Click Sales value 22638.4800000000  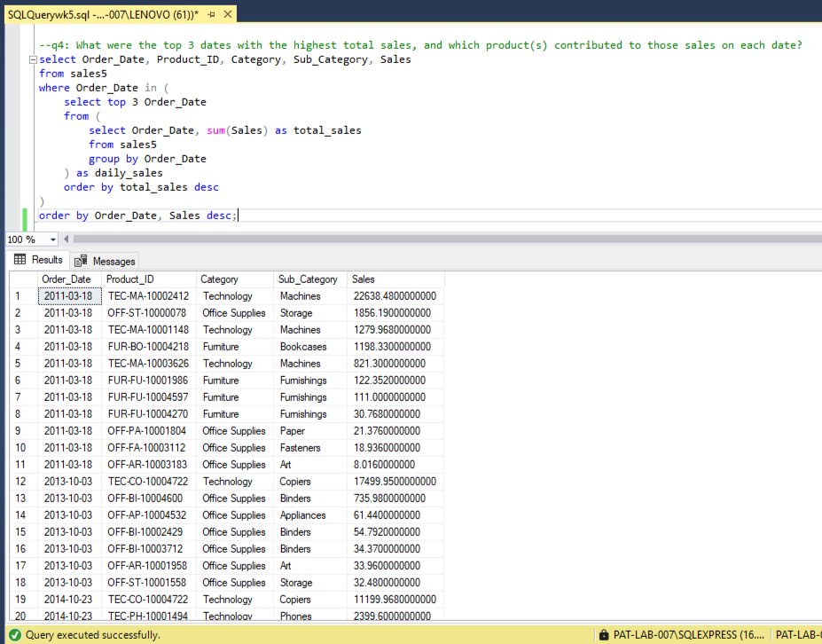[395, 295]
